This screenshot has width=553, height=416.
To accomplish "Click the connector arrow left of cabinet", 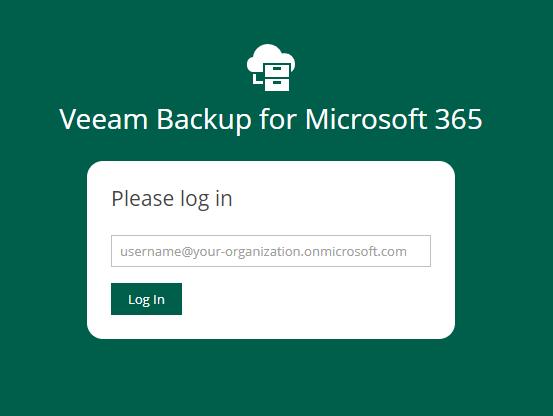I will point(258,79).
